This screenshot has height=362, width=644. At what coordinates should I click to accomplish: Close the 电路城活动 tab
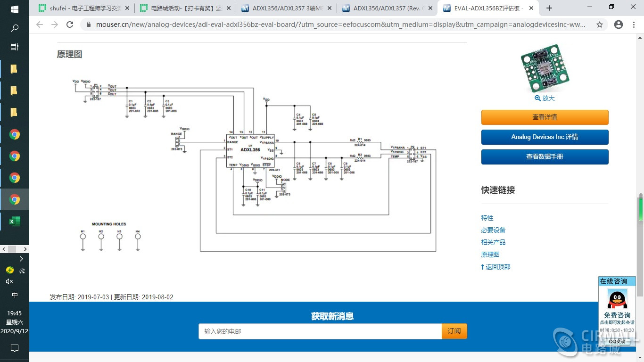coord(229,8)
